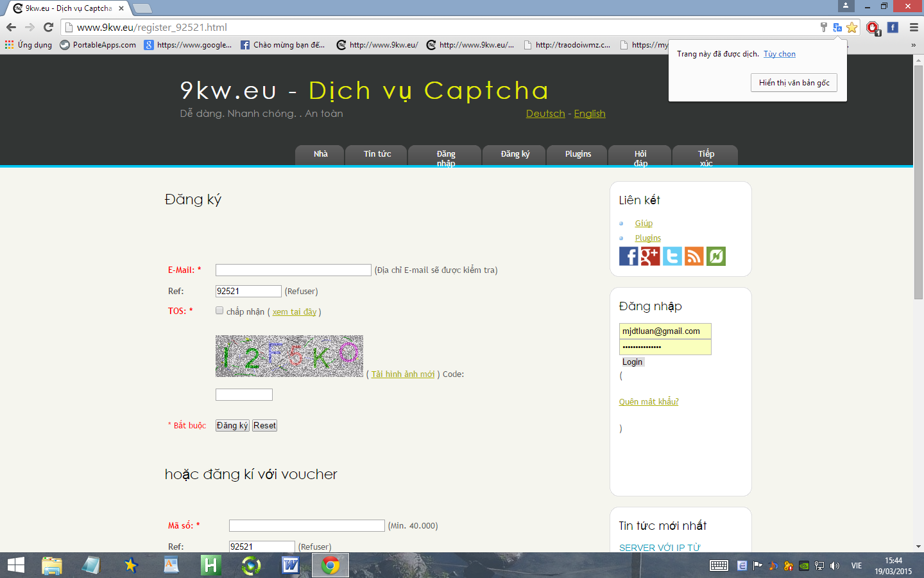This screenshot has width=924, height=578.
Task: Switch language via the Deutsch link
Action: [545, 114]
